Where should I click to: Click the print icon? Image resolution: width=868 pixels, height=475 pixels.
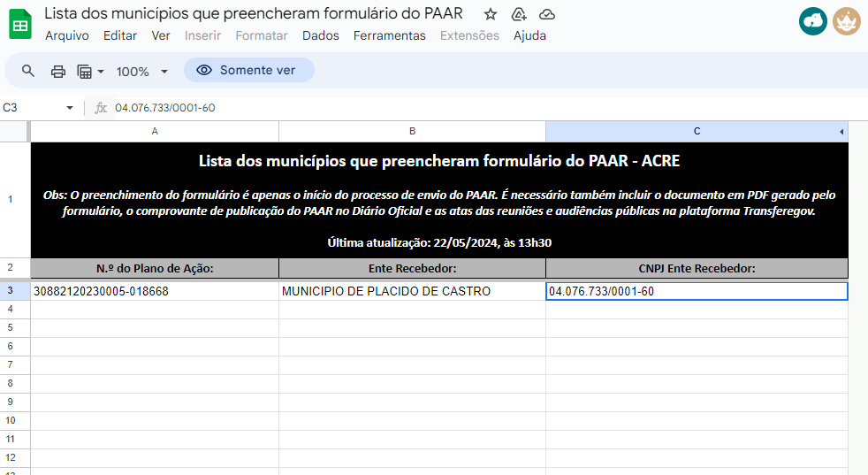58,71
